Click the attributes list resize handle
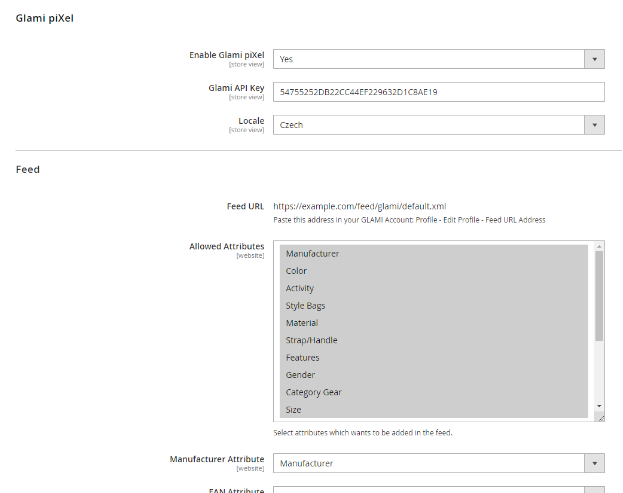Viewport: 623px width, 493px height. [601, 418]
